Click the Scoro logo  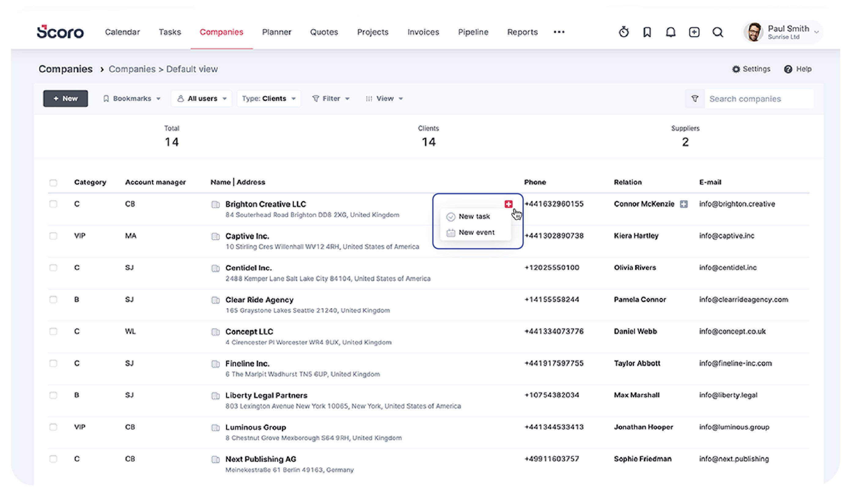click(x=61, y=31)
